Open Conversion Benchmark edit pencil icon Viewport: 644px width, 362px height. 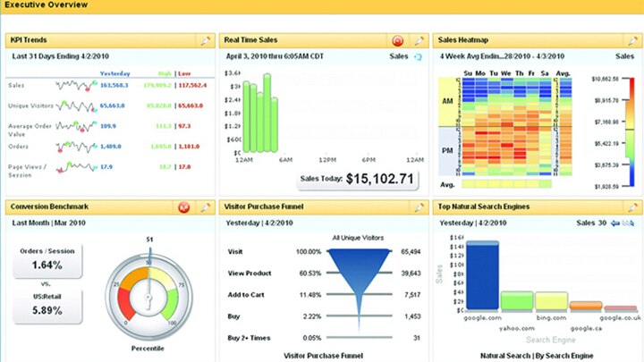point(205,207)
